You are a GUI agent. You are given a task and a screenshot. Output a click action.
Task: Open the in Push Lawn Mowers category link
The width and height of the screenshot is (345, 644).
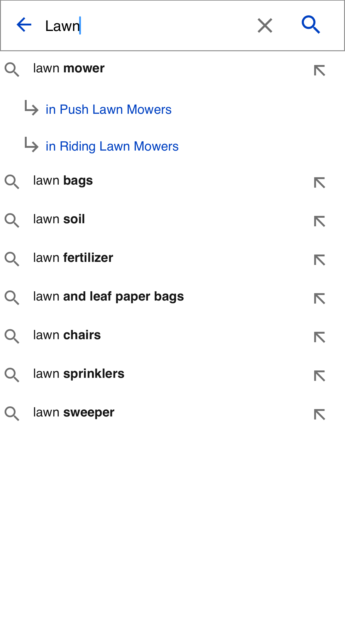point(108,109)
